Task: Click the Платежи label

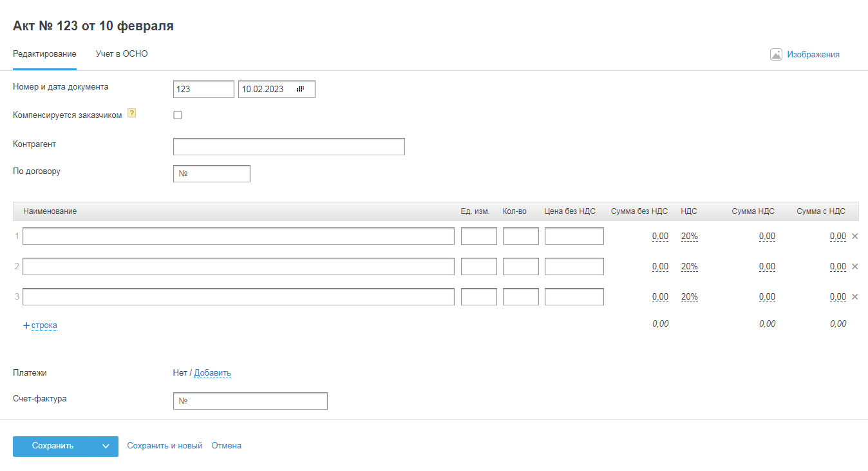Action: tap(30, 373)
